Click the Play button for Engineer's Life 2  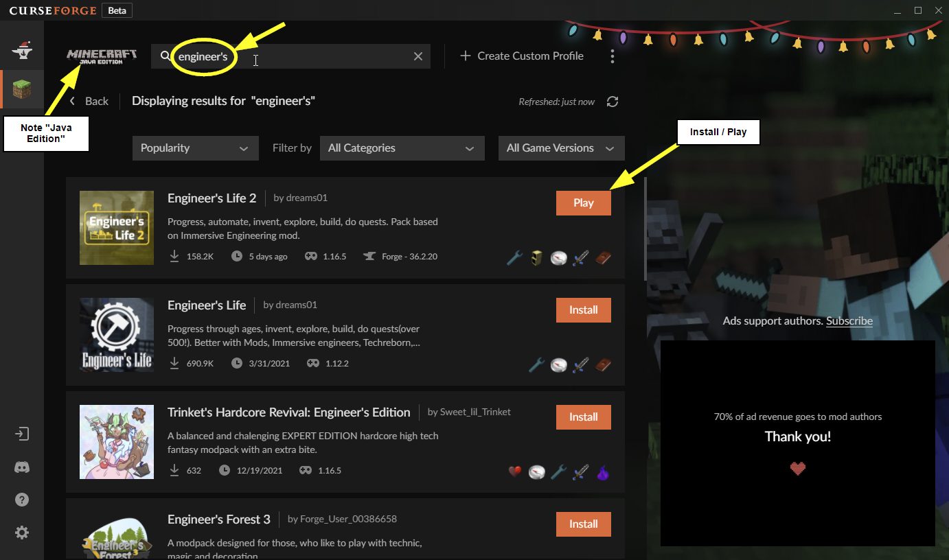pyautogui.click(x=583, y=203)
